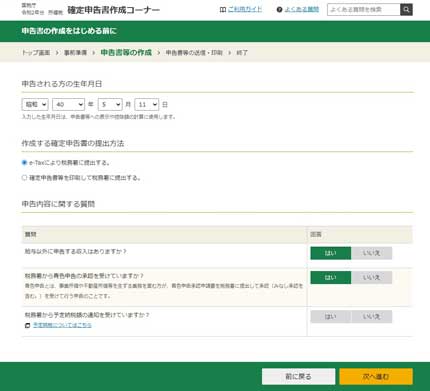Screen dimensions: 430x391
Task: Click the 次へ進む button
Action: point(376,377)
